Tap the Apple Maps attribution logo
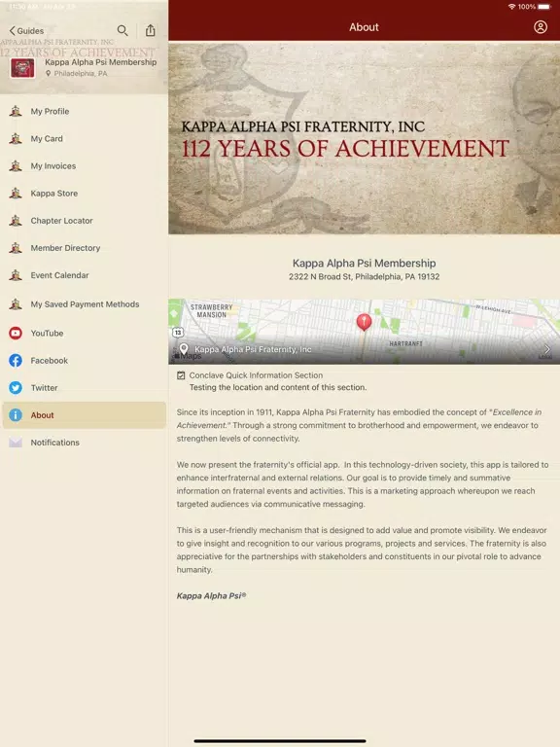Viewport: 560px width, 747px height. [x=187, y=356]
